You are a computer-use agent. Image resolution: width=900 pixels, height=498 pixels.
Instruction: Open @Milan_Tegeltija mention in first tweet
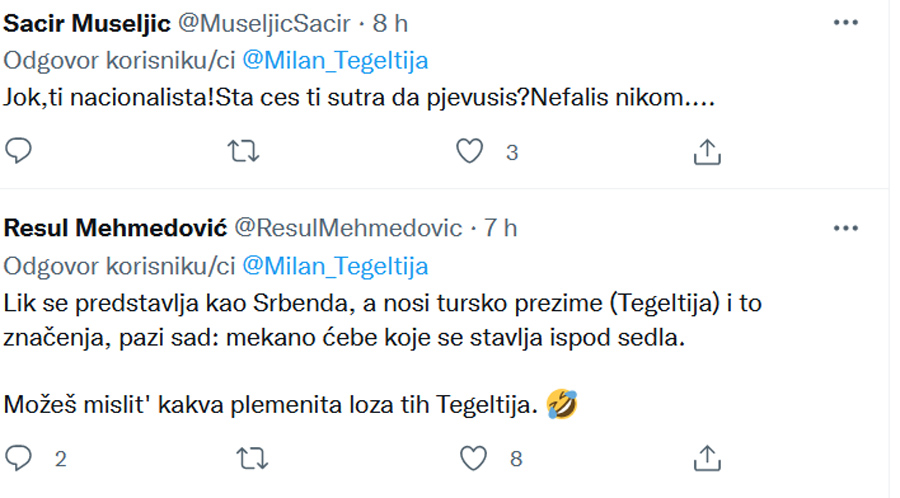tap(335, 61)
